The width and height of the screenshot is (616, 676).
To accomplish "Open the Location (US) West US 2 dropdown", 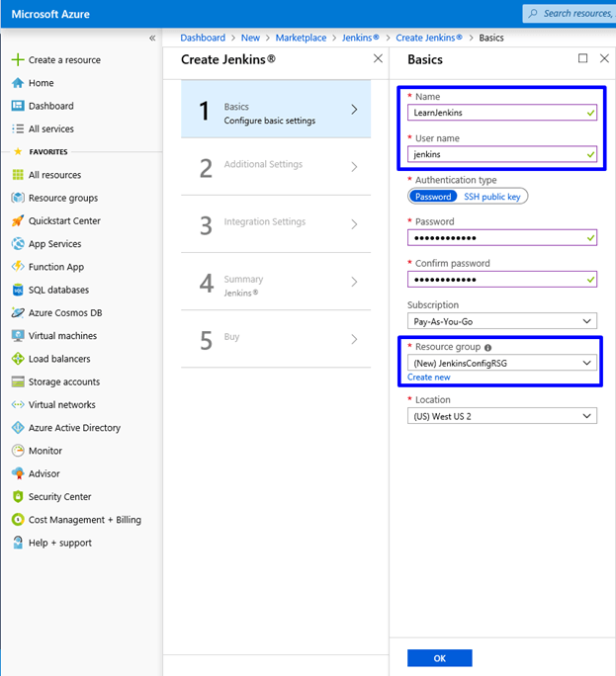I will (x=502, y=416).
